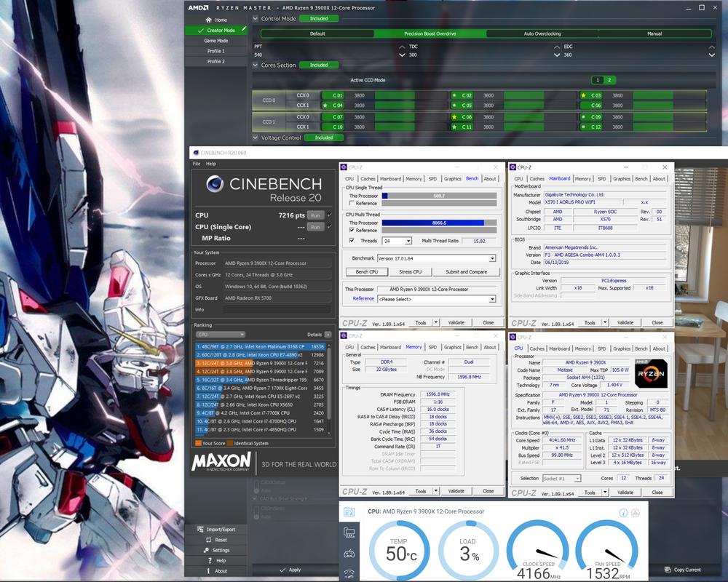Toggle the checkbox next to CPU Single Core Run
The image size is (728, 582).
330,226
